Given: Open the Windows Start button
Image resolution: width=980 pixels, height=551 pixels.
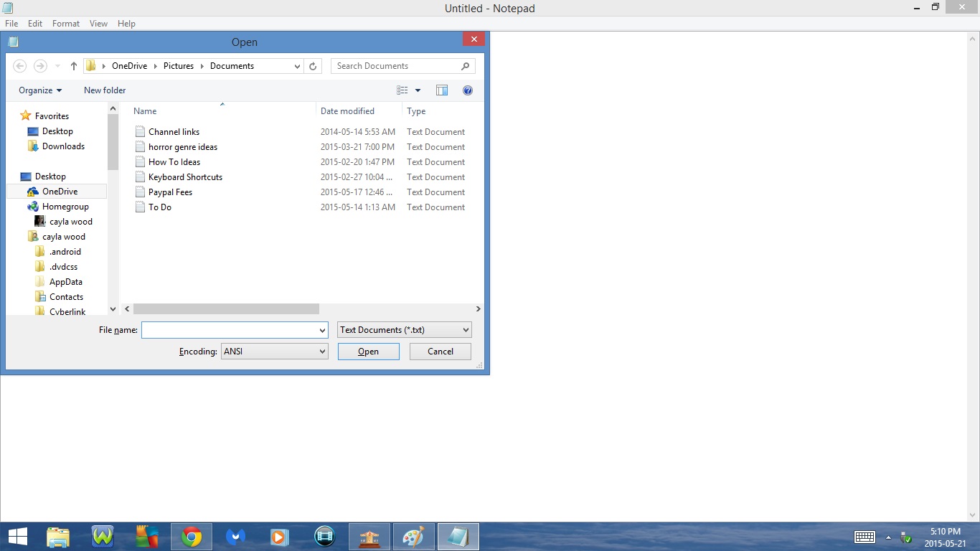Looking at the screenshot, I should coord(18,537).
